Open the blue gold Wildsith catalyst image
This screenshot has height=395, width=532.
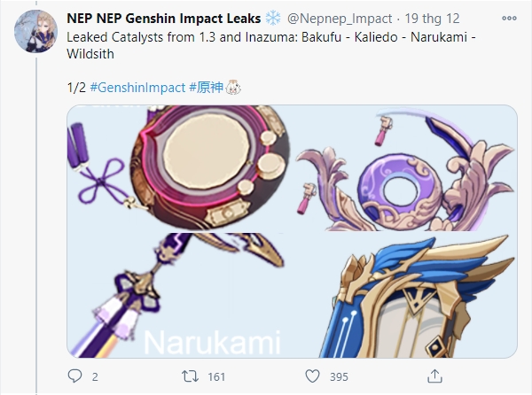click(x=405, y=295)
